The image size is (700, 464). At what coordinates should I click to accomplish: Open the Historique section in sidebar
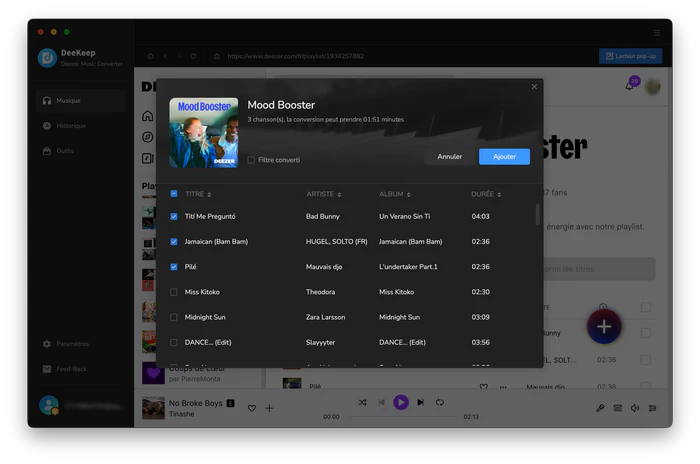point(81,125)
